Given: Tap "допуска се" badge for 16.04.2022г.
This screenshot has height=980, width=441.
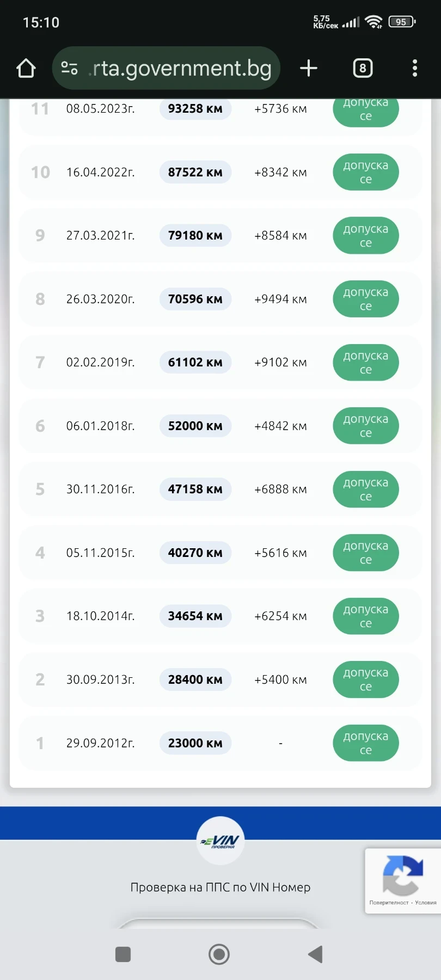Looking at the screenshot, I should tap(365, 172).
